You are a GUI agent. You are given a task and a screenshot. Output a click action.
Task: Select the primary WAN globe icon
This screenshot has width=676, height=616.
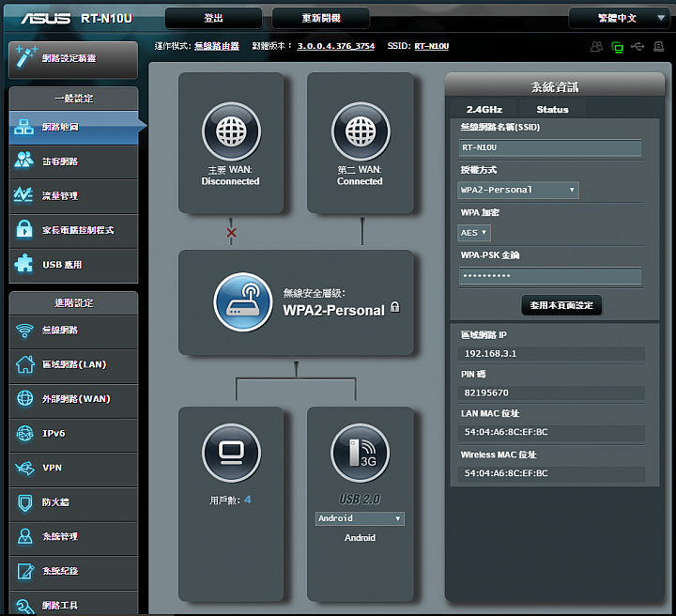231,131
